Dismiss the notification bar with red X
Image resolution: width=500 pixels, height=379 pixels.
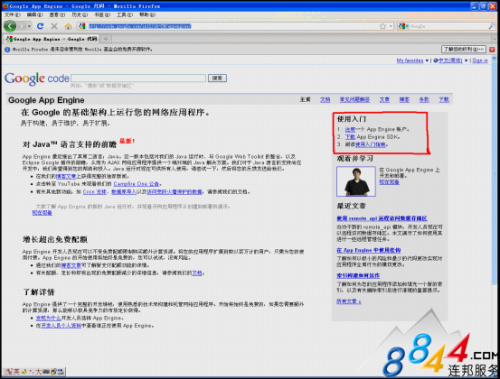(492, 49)
